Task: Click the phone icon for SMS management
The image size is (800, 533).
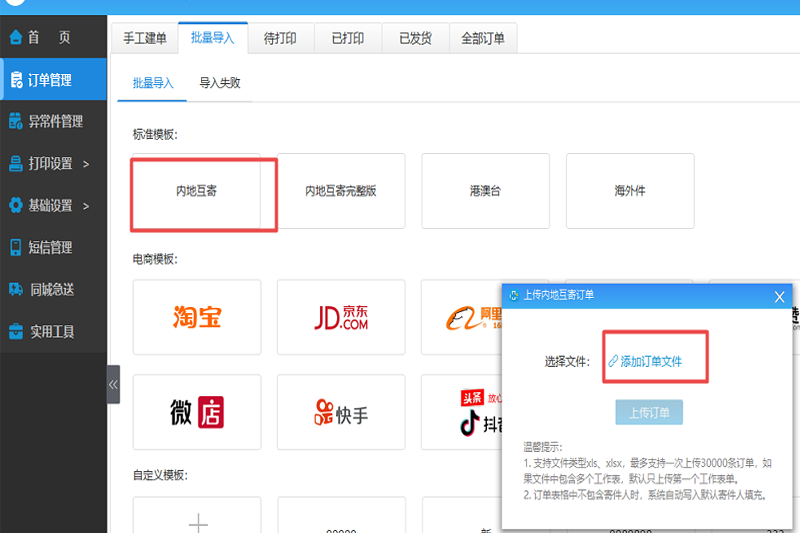Action: tap(16, 247)
